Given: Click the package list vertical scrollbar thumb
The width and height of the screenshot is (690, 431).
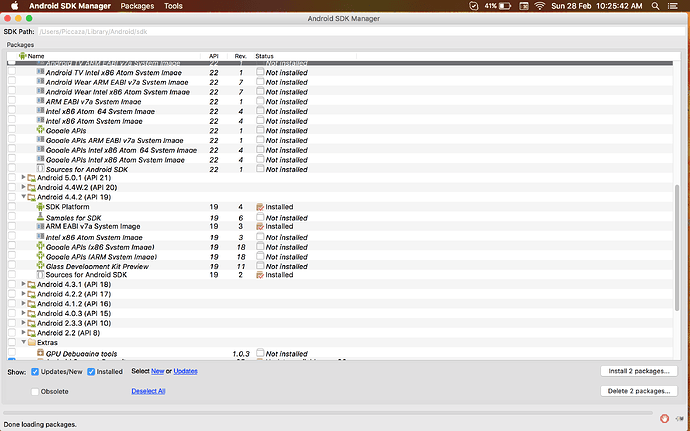Looking at the screenshot, I should pyautogui.click(x=677, y=248).
